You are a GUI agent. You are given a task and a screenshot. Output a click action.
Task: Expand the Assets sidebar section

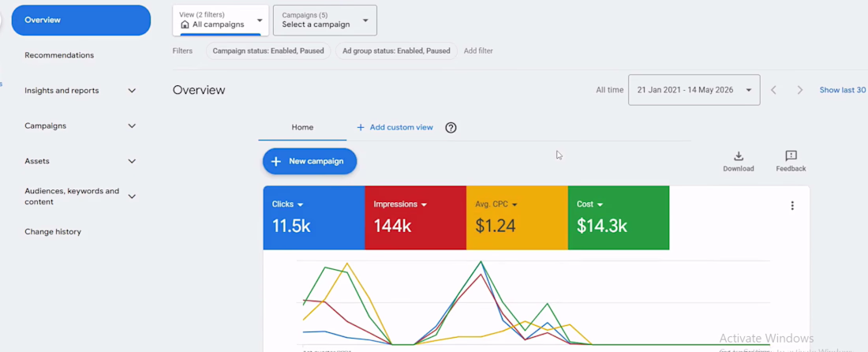(132, 162)
